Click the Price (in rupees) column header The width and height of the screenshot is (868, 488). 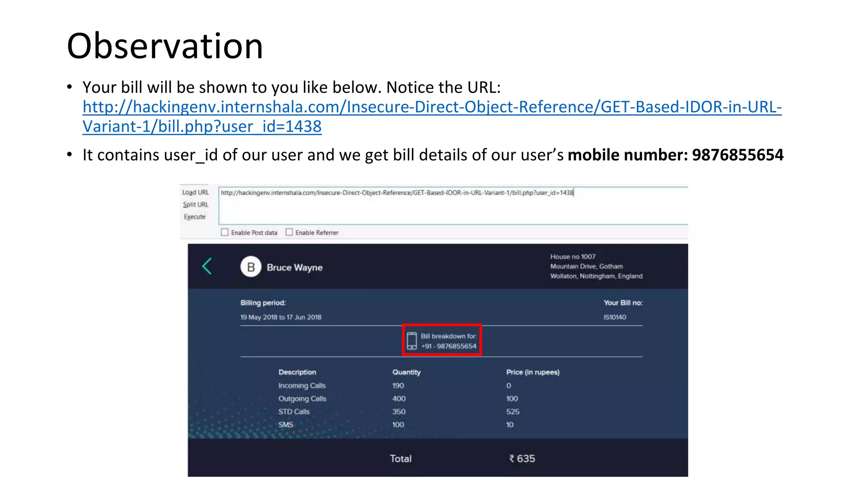533,372
